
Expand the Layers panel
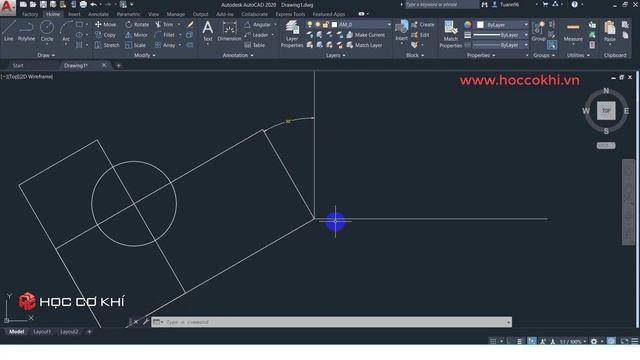[x=336, y=55]
